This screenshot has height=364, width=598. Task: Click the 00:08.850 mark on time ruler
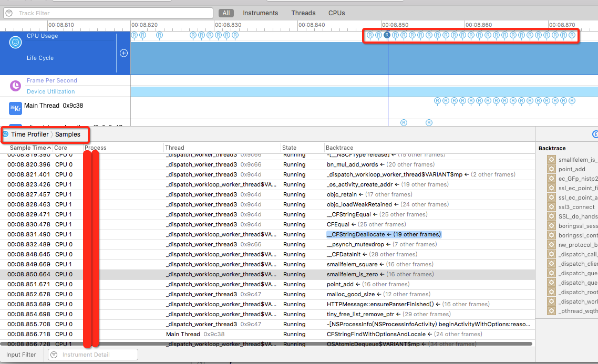(395, 25)
